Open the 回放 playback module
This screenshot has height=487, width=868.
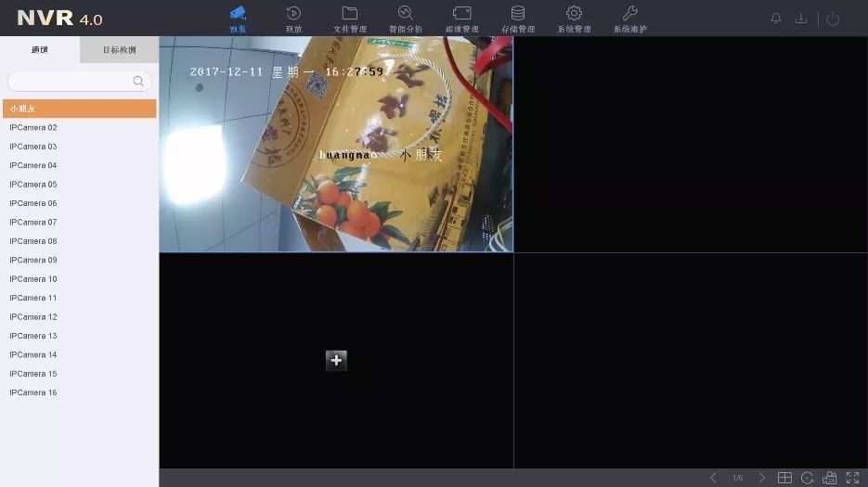pyautogui.click(x=293, y=19)
